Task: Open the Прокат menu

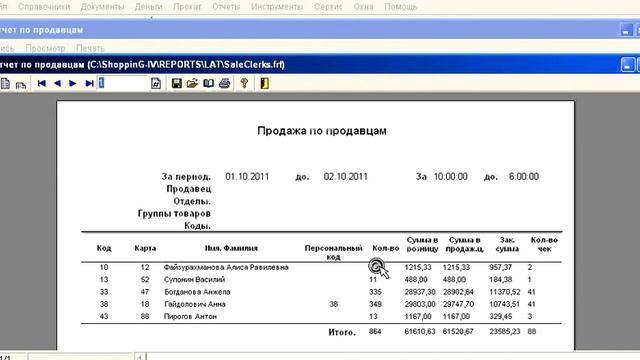Action: [x=187, y=7]
